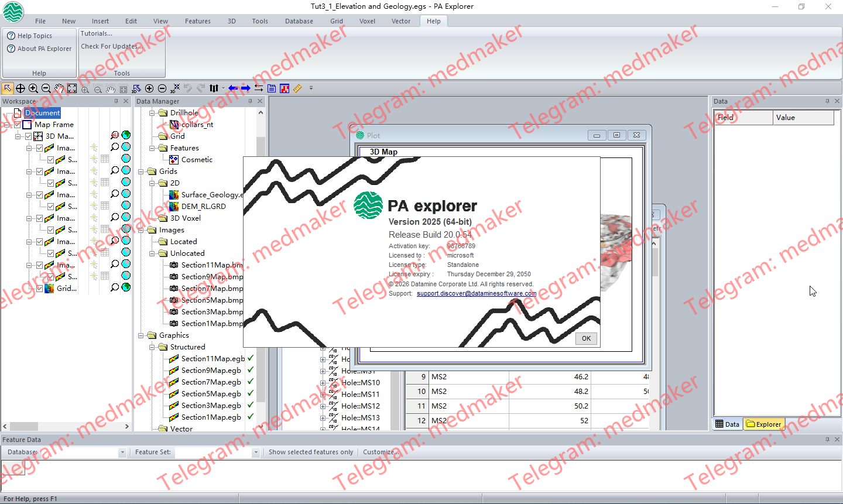Open the Database combo box dropdown
The image size is (843, 504).
122,452
